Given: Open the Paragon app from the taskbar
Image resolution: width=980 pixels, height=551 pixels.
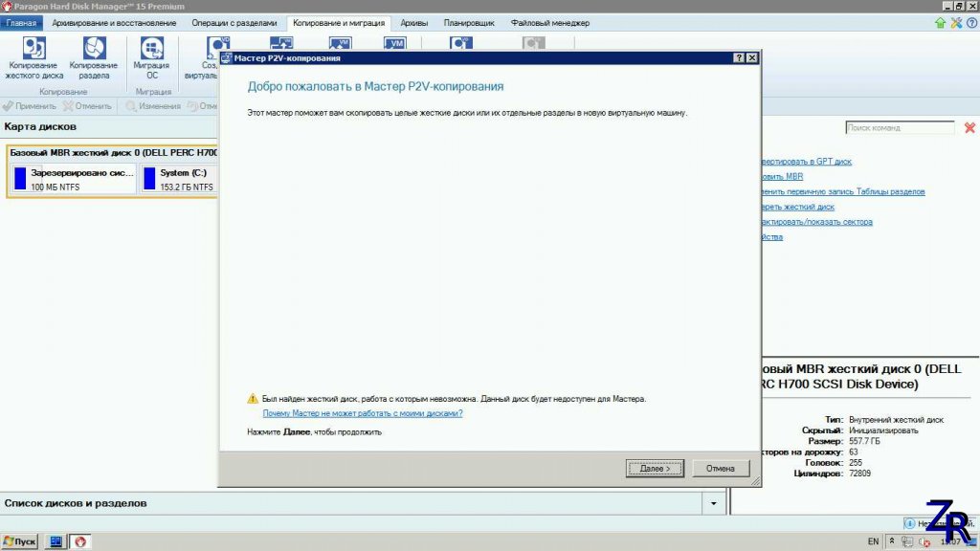Looking at the screenshot, I should tap(81, 541).
